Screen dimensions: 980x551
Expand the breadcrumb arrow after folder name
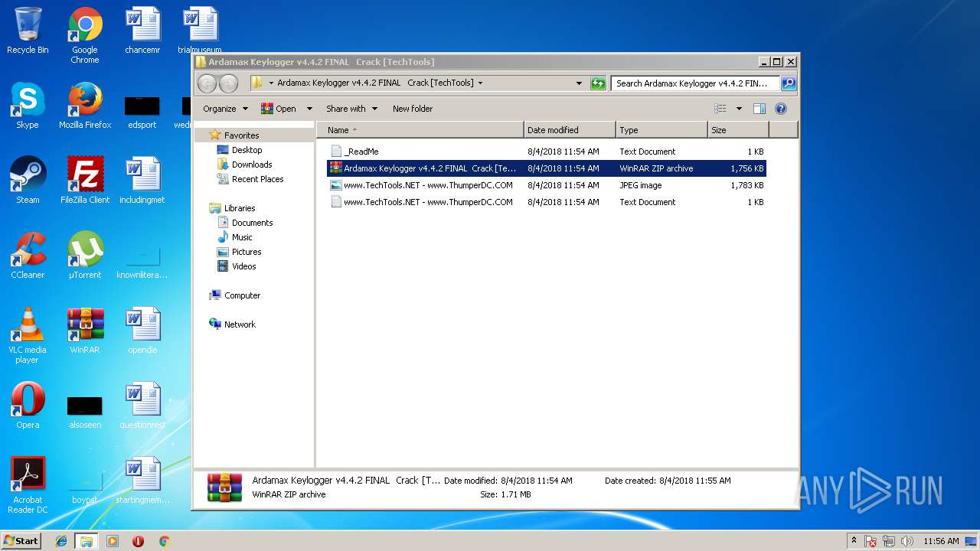pos(480,83)
